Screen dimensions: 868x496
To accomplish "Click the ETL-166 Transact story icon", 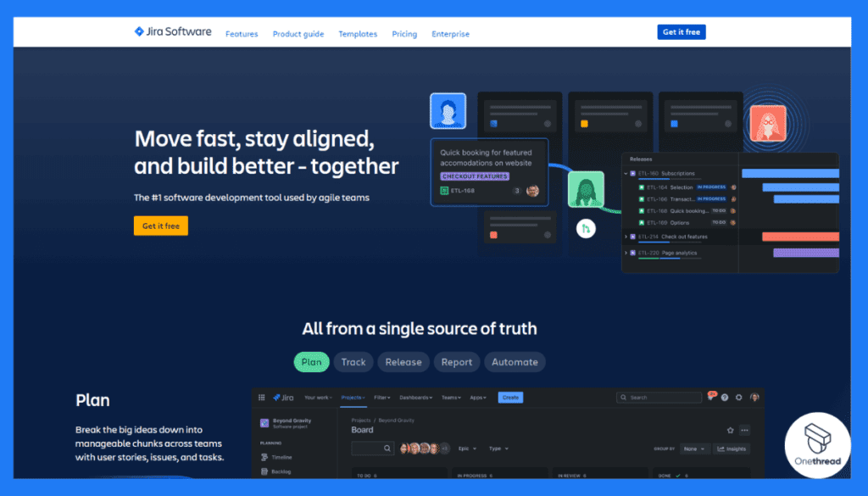I will pyautogui.click(x=642, y=198).
